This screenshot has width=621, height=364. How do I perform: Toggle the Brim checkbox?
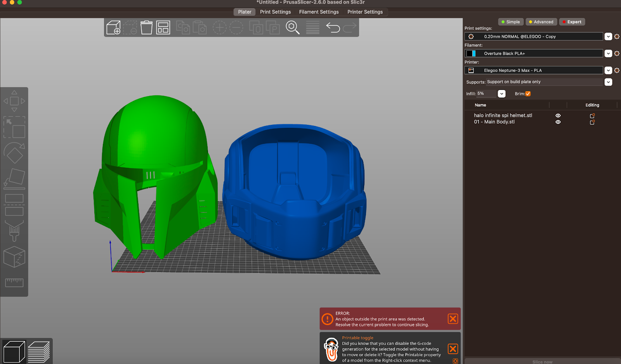[528, 94]
